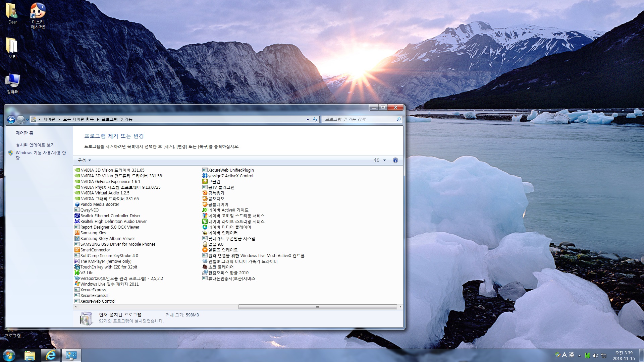Viewport: 644px width, 362px height.
Task: Click the 한컴오피스 한글 2010 icon
Action: [205, 273]
